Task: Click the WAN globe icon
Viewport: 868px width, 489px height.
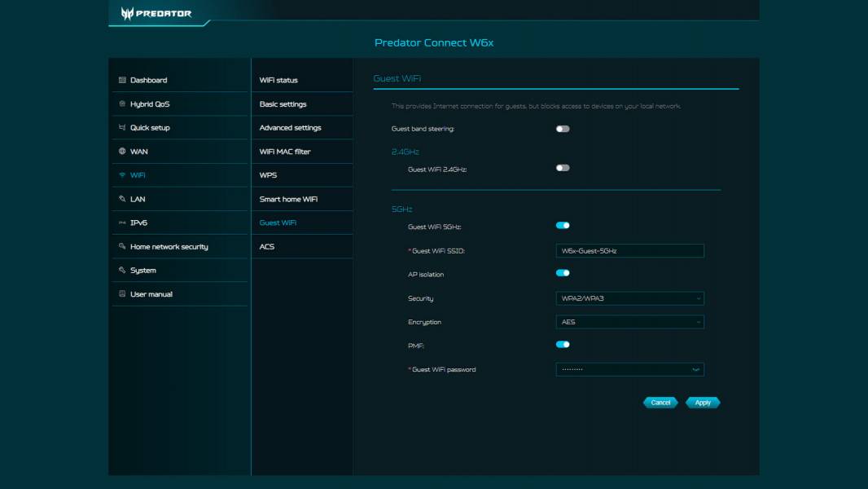Action: 121,151
